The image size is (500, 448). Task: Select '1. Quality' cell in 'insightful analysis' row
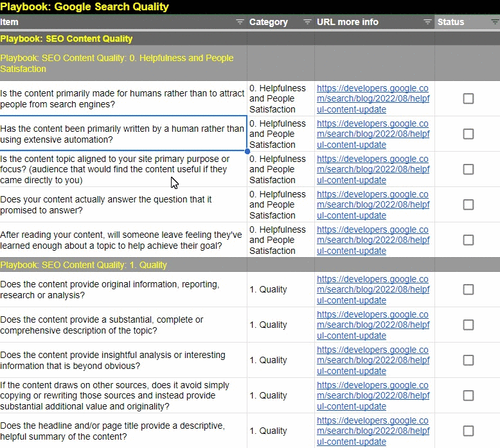pyautogui.click(x=281, y=361)
